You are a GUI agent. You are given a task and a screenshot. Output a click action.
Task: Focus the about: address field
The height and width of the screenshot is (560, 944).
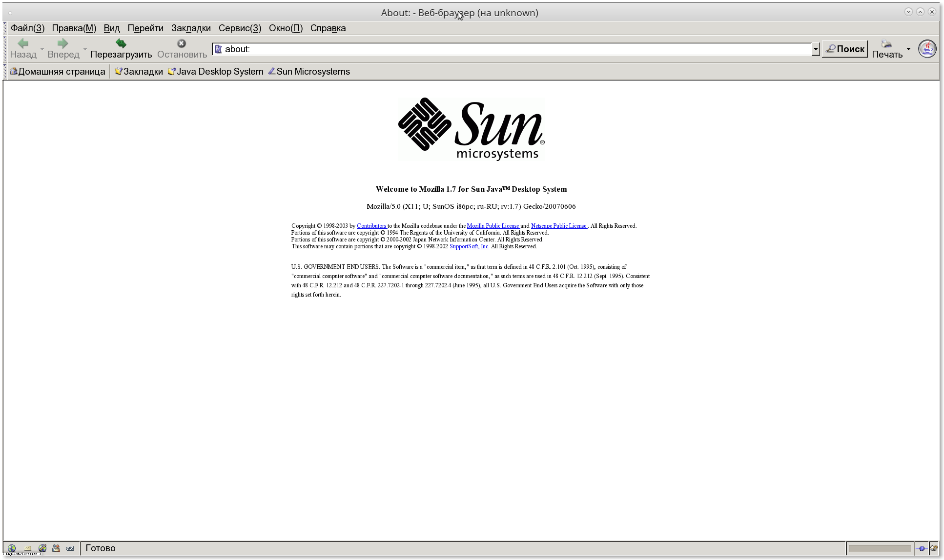click(513, 49)
